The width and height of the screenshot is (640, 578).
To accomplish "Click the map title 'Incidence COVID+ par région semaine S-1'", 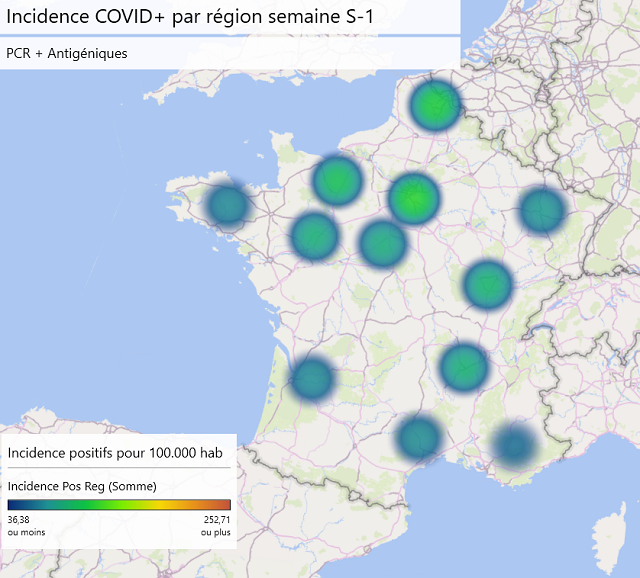I will point(190,17).
